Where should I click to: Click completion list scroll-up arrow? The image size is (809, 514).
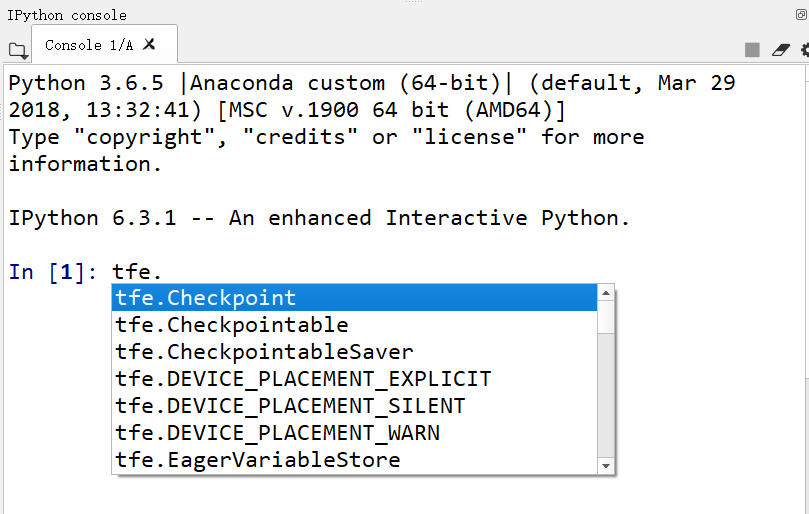point(606,293)
